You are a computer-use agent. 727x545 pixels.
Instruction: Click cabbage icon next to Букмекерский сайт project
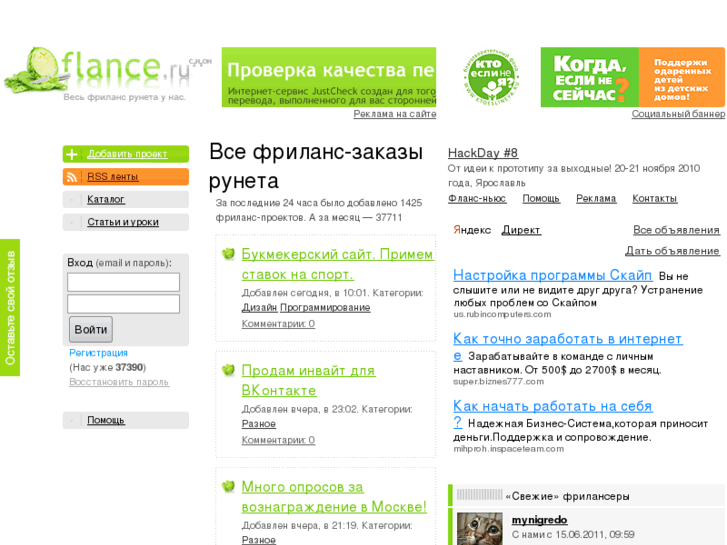228,254
